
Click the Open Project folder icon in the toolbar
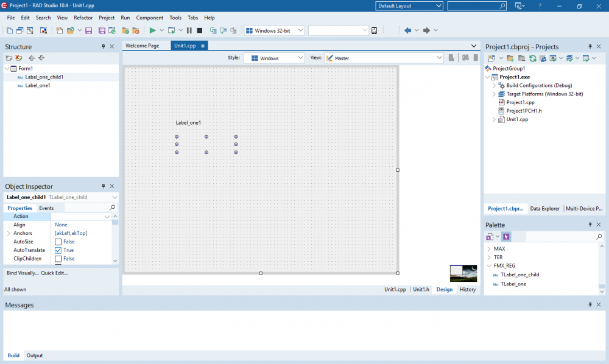[x=70, y=30]
